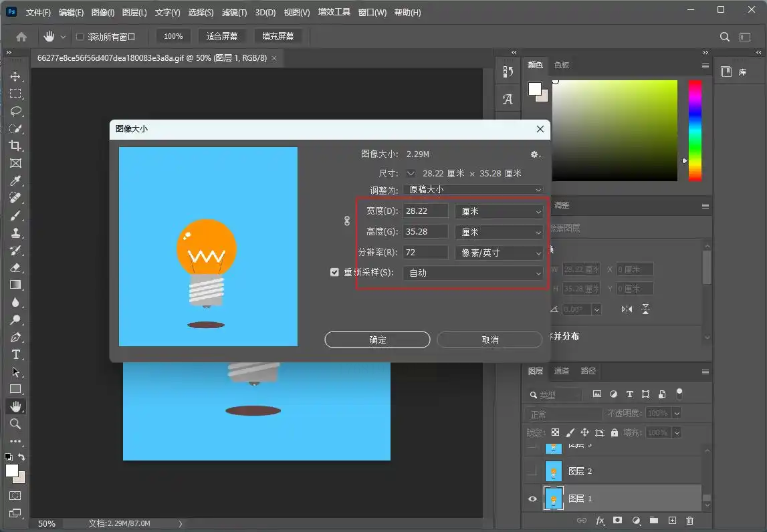The image size is (767, 532).
Task: Expand the 重新采样 method dropdown
Action: point(473,273)
